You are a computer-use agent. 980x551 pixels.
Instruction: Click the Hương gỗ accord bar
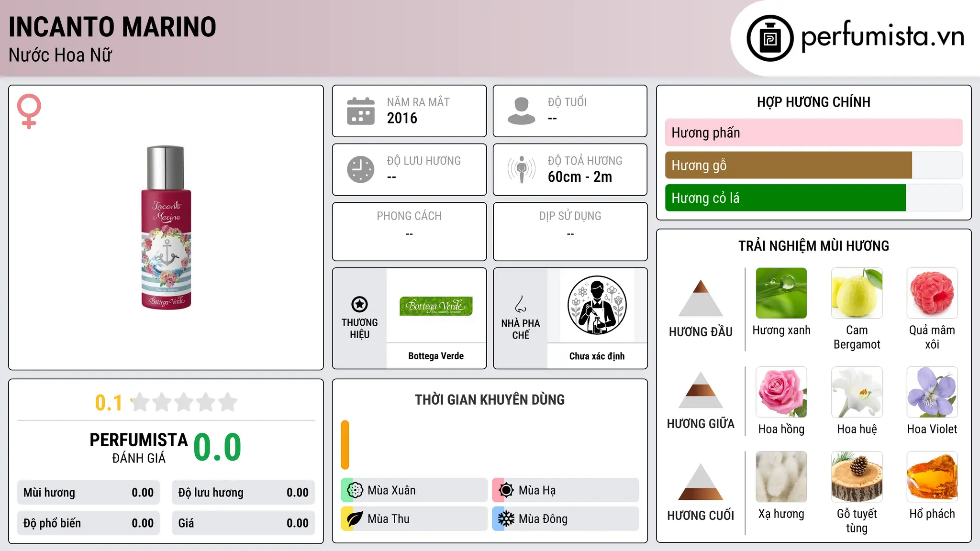[813, 165]
